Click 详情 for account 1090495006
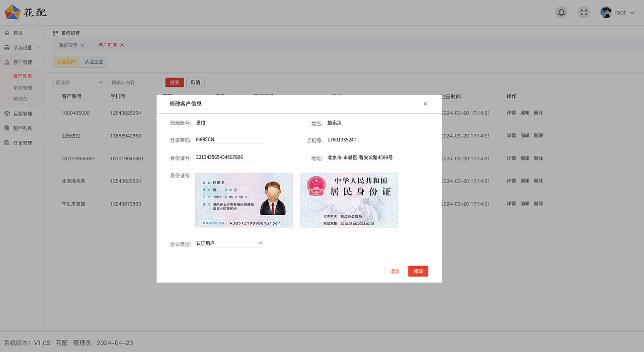Image resolution: width=644 pixels, height=352 pixels. (511, 113)
